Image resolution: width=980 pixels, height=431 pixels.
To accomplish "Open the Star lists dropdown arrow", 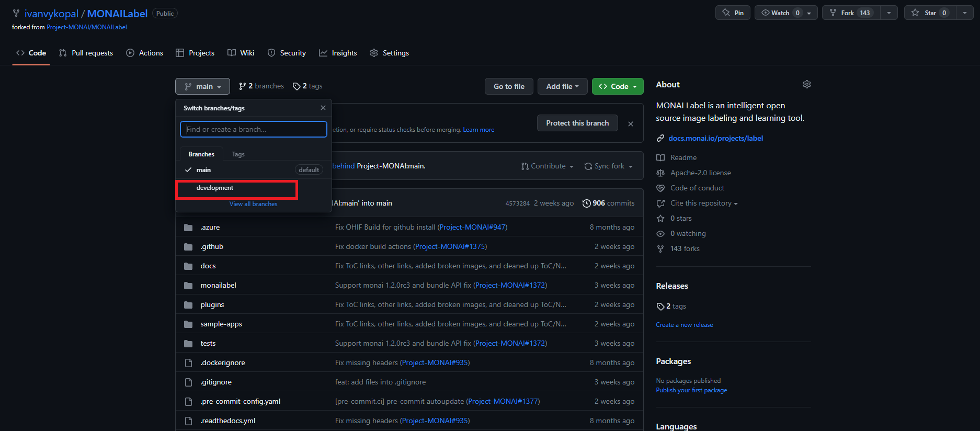I will tap(965, 13).
